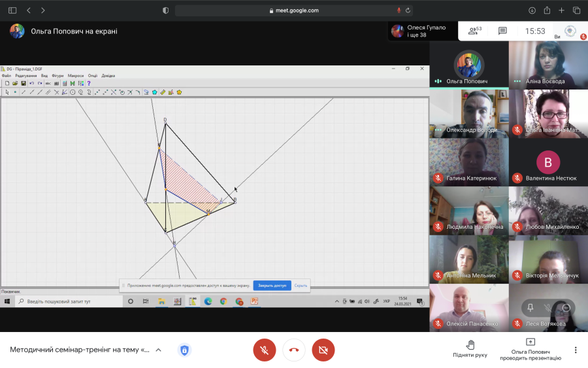
Task: Click the Safari privacy shield icon
Action: point(166,10)
